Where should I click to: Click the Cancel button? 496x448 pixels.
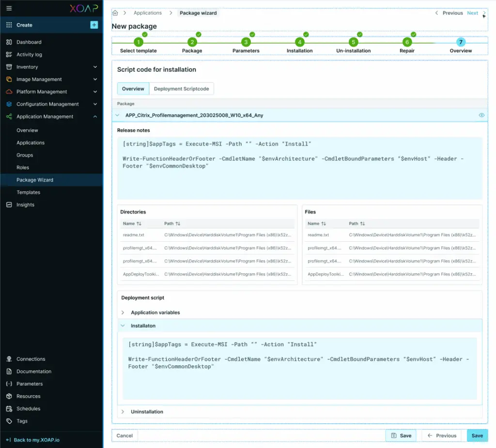[x=124, y=435]
